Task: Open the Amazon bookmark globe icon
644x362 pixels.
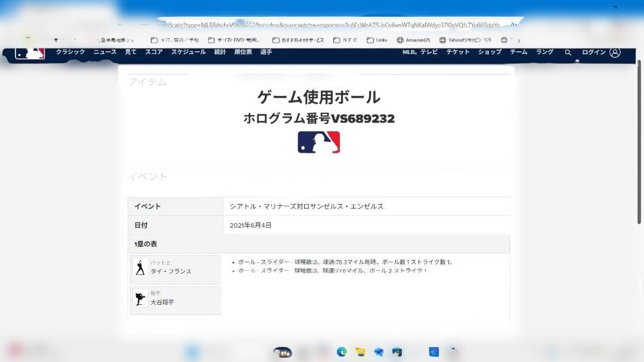Action: coord(400,40)
